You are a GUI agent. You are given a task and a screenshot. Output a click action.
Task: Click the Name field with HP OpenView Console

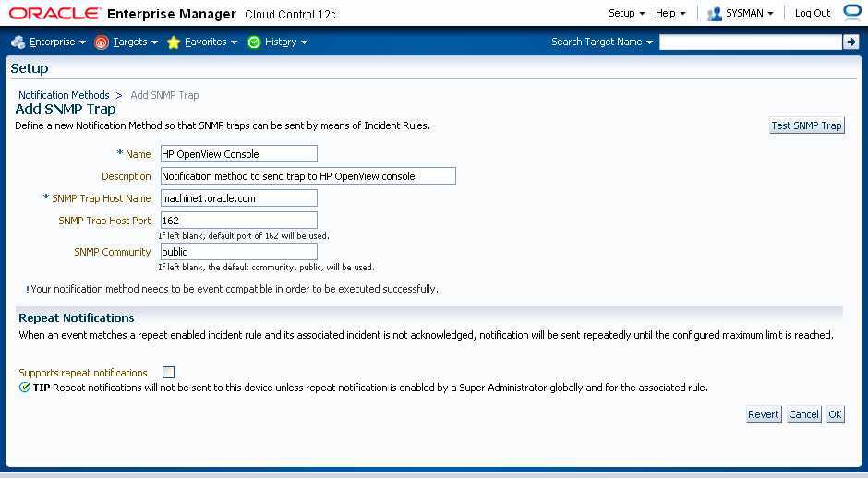(x=238, y=154)
